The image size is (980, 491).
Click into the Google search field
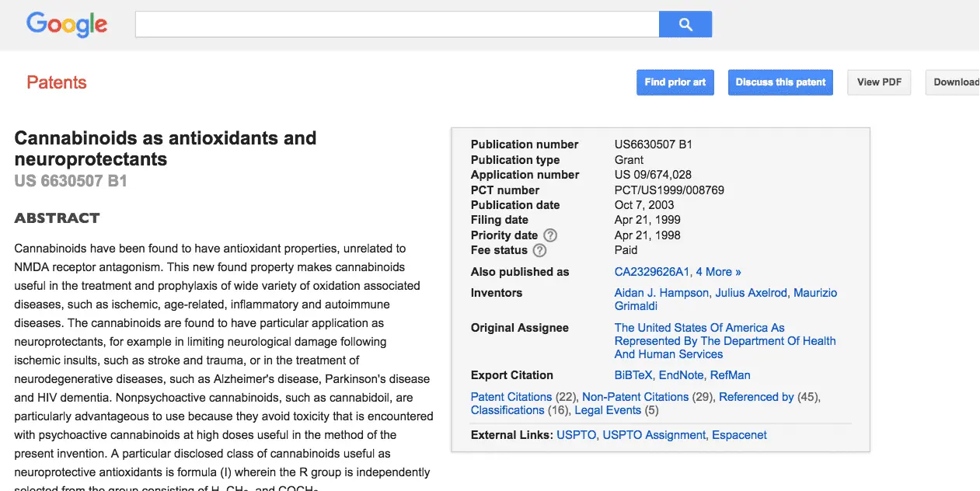pos(396,24)
